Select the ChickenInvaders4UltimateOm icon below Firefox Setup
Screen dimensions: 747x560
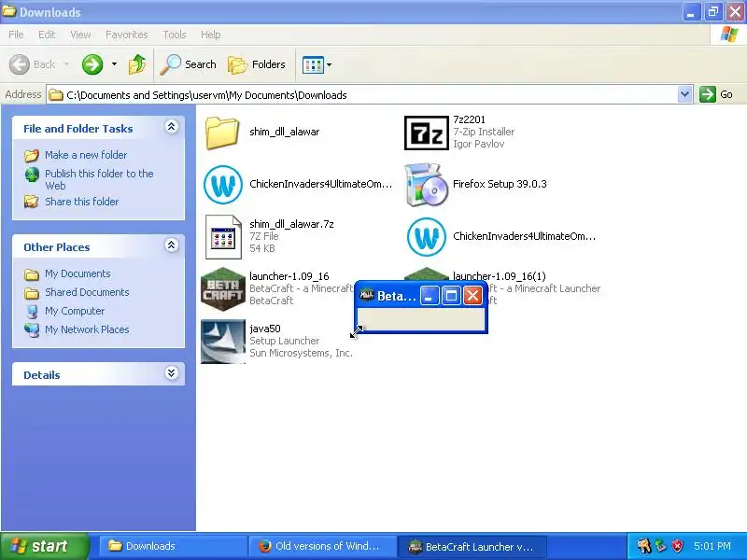pos(427,237)
